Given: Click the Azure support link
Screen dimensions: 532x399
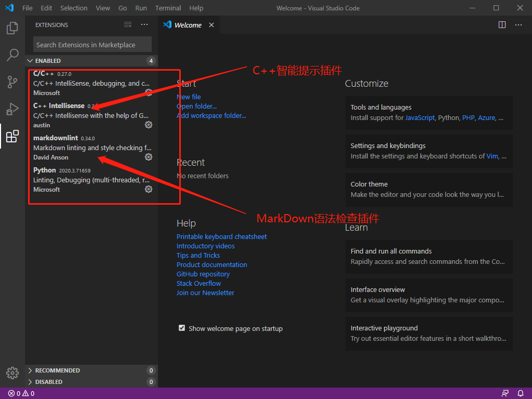Looking at the screenshot, I should pos(486,118).
